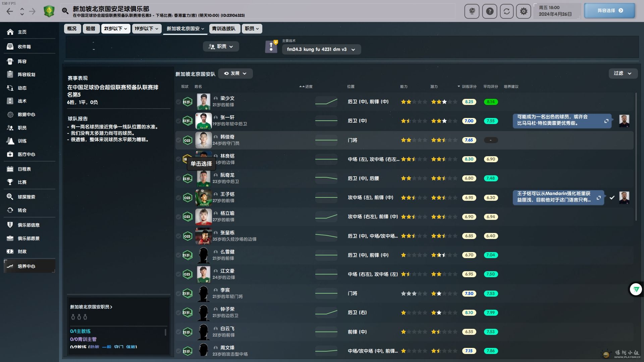Toggle selection checkbox for 梁少文
Screen dimensions: 644x362
(178, 102)
